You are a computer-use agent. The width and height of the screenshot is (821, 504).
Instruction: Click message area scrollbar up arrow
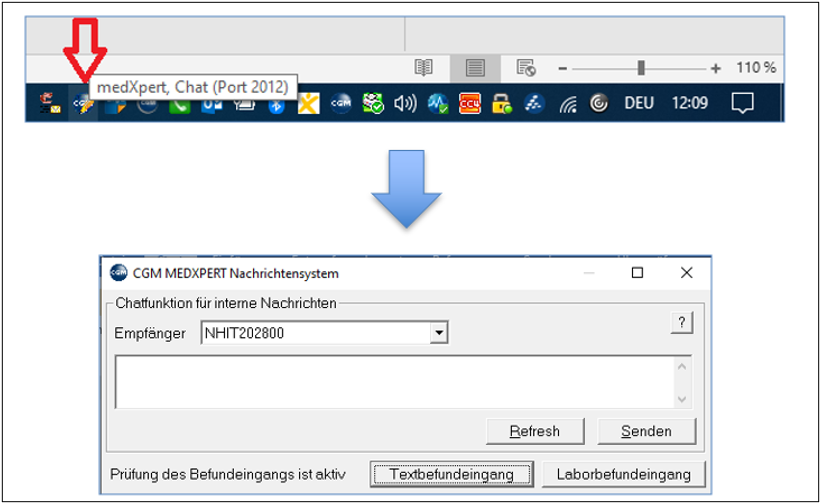pyautogui.click(x=682, y=367)
